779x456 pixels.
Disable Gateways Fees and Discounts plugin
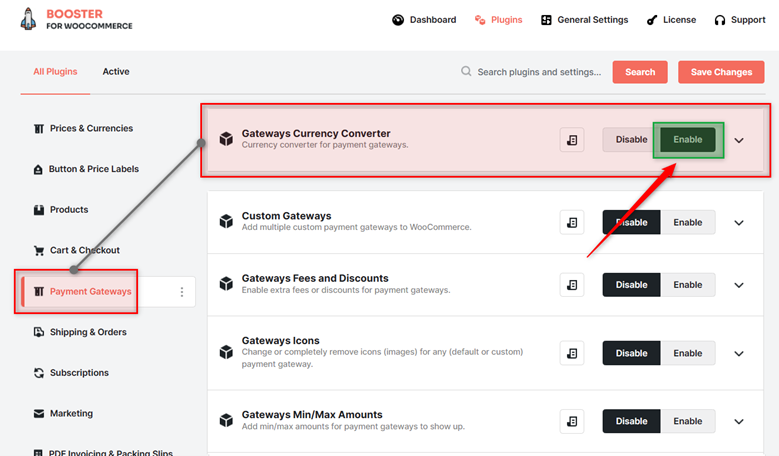point(631,285)
